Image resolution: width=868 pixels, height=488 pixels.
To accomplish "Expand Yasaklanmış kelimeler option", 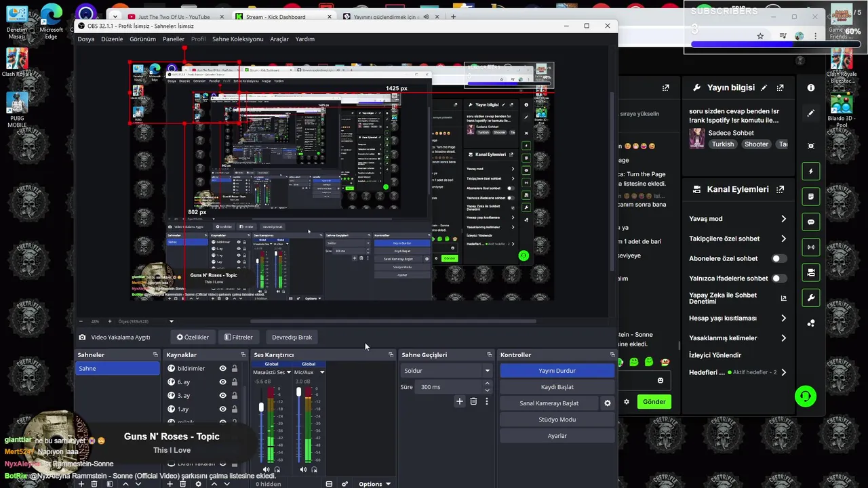I will point(783,338).
